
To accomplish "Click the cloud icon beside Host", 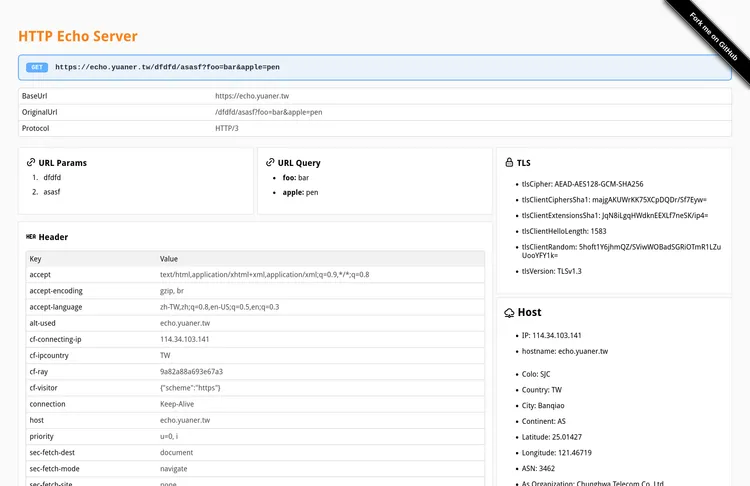I will pos(509,313).
